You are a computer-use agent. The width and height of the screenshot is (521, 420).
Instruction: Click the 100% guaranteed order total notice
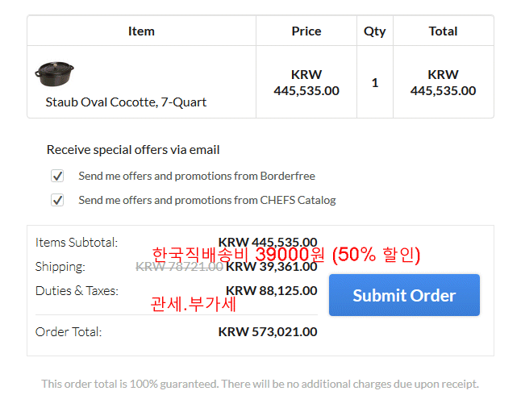(x=260, y=384)
